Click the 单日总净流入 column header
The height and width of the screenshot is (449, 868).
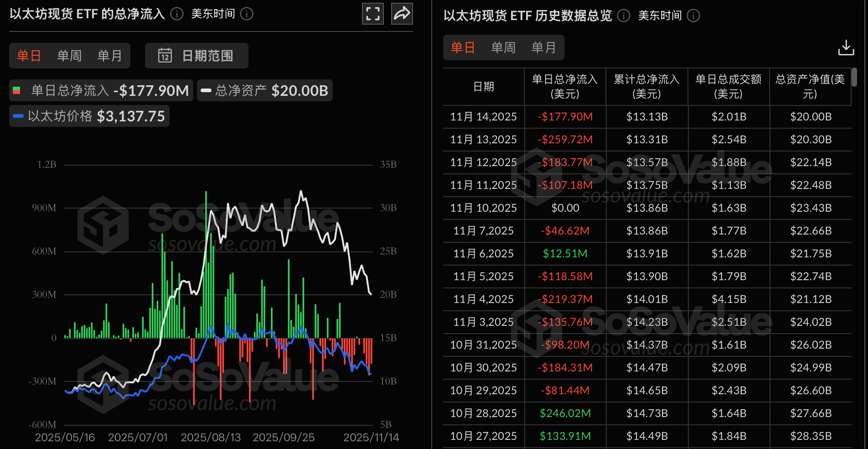coord(565,87)
